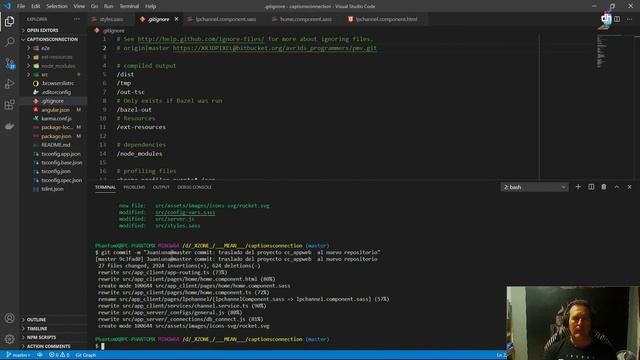This screenshot has height=360, width=640.
Task: Click the split editor right icon
Action: click(x=617, y=19)
